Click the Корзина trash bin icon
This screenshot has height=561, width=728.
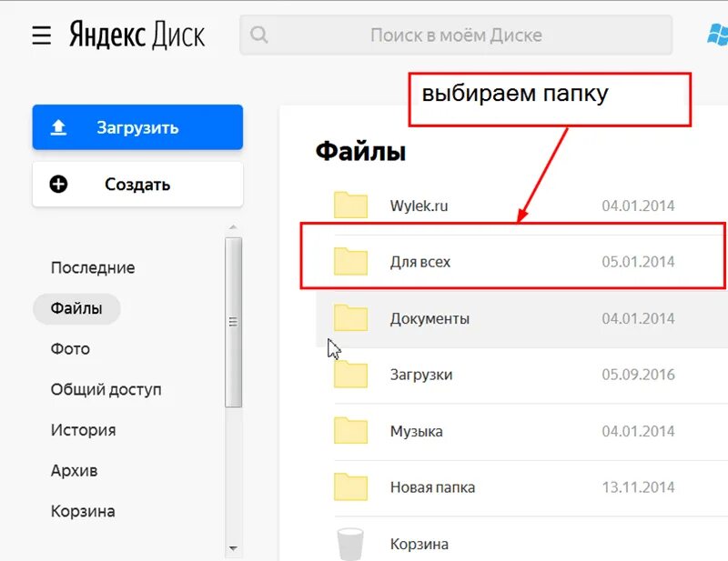point(350,544)
